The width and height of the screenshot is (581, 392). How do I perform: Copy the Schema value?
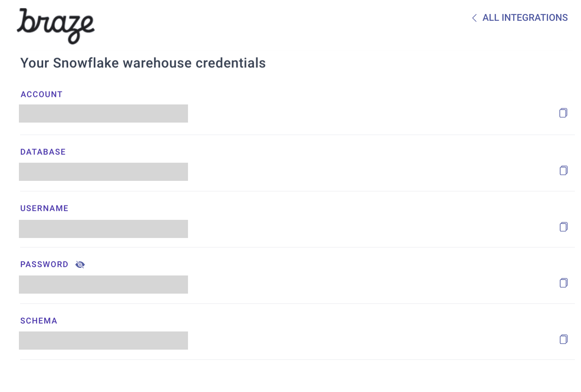point(563,339)
